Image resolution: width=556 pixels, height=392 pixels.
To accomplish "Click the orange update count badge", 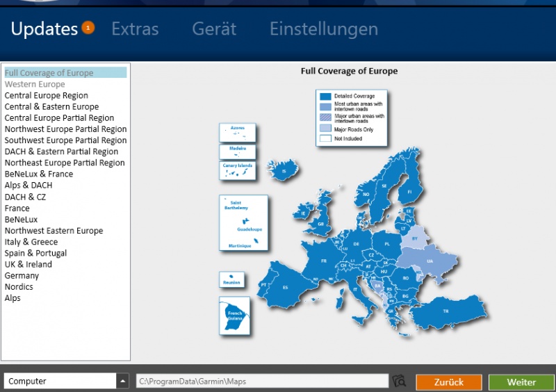I will (88, 28).
